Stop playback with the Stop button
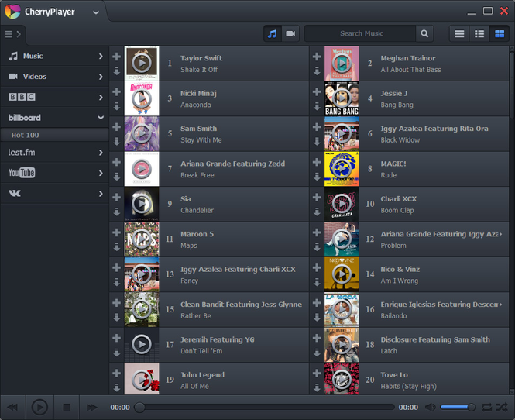The width and height of the screenshot is (515, 420). [x=67, y=408]
